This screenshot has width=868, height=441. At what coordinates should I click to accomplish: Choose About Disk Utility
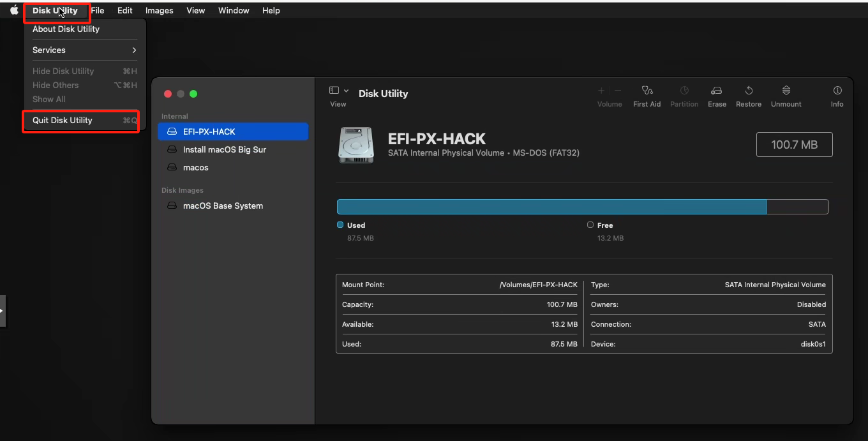85,29
